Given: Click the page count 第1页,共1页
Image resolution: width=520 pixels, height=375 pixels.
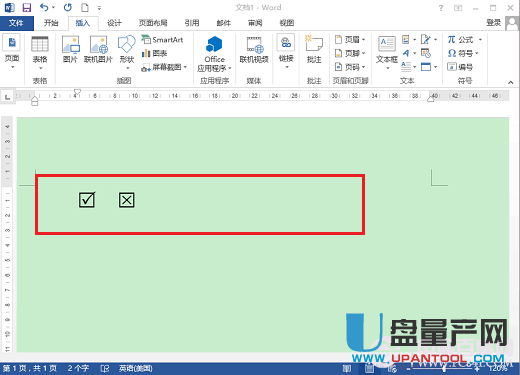Looking at the screenshot, I should point(30,368).
